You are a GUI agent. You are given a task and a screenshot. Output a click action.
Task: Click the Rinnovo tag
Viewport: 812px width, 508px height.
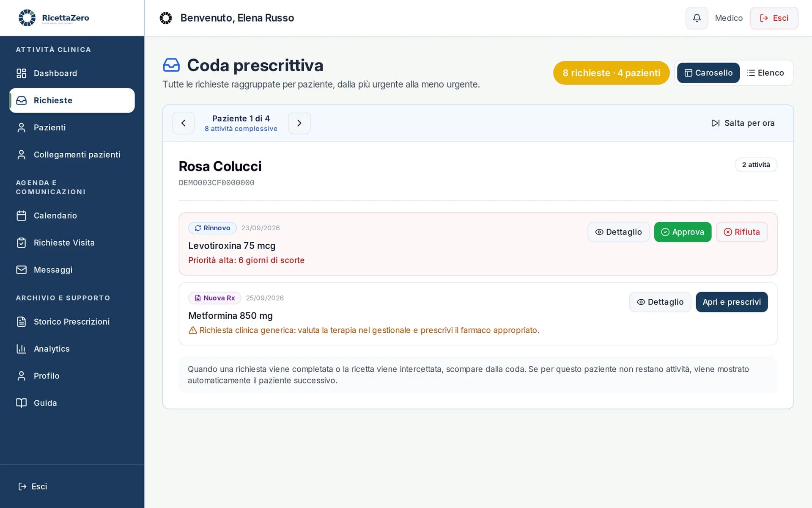click(212, 228)
